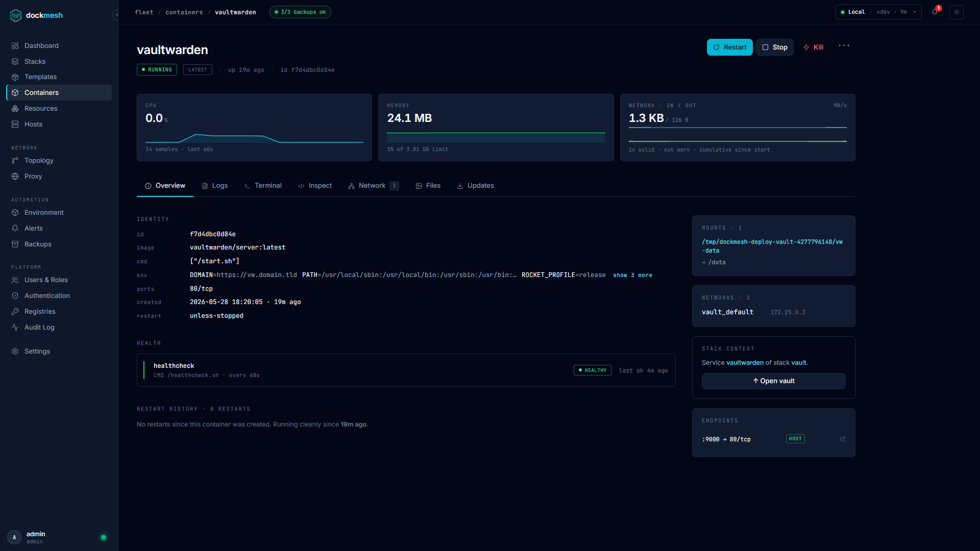Open Settings from the sidebar
This screenshot has height=551, width=980.
(x=59, y=352)
